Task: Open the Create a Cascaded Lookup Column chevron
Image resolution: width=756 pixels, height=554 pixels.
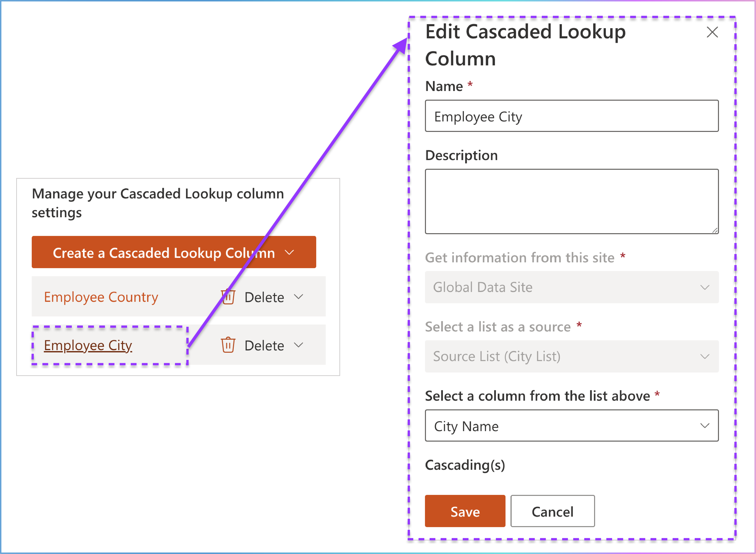Action: (x=289, y=252)
